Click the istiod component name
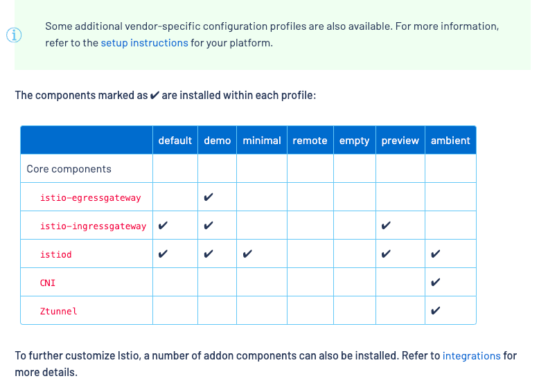The image size is (548, 392). click(56, 254)
